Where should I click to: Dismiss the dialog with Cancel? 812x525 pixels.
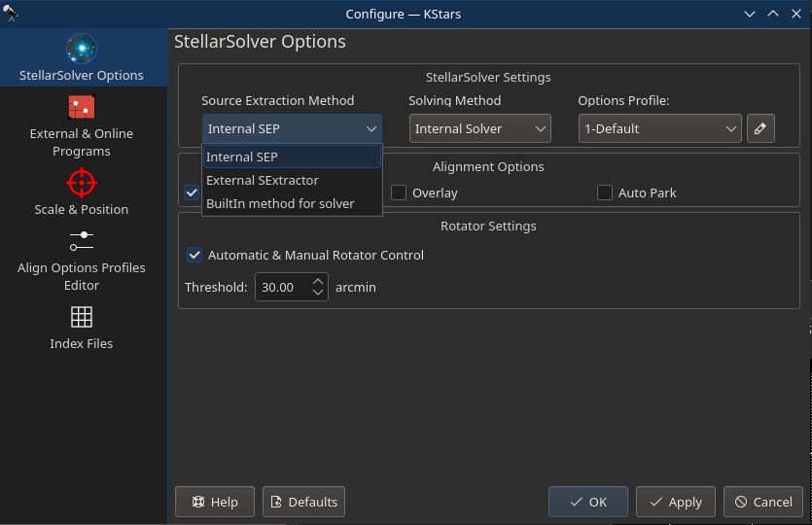pyautogui.click(x=763, y=502)
